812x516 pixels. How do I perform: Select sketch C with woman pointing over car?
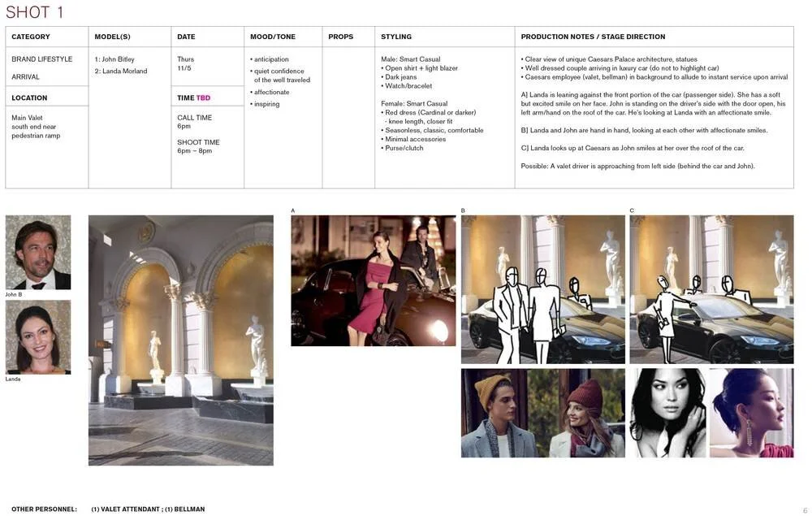[x=711, y=289]
